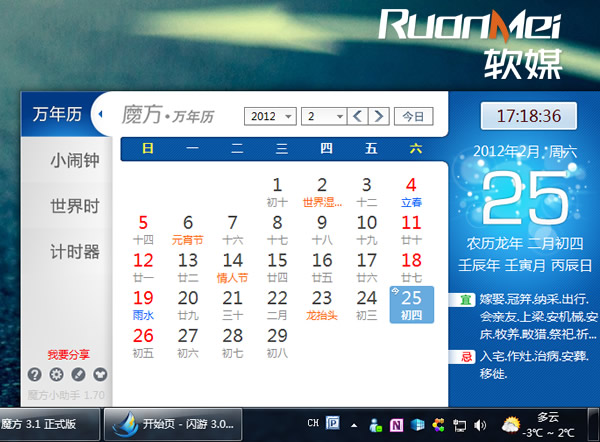Click the CH language indicator in tray
Screen dimensions: 600x442
(313, 423)
